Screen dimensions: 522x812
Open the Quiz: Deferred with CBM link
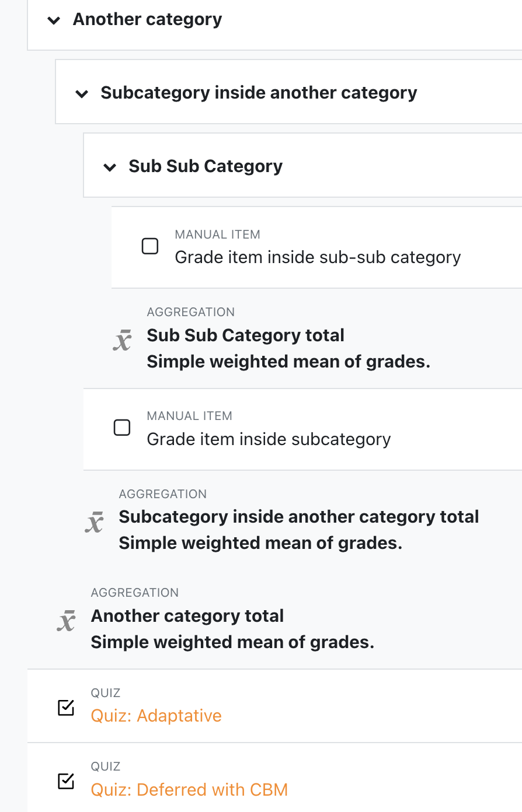(x=189, y=790)
